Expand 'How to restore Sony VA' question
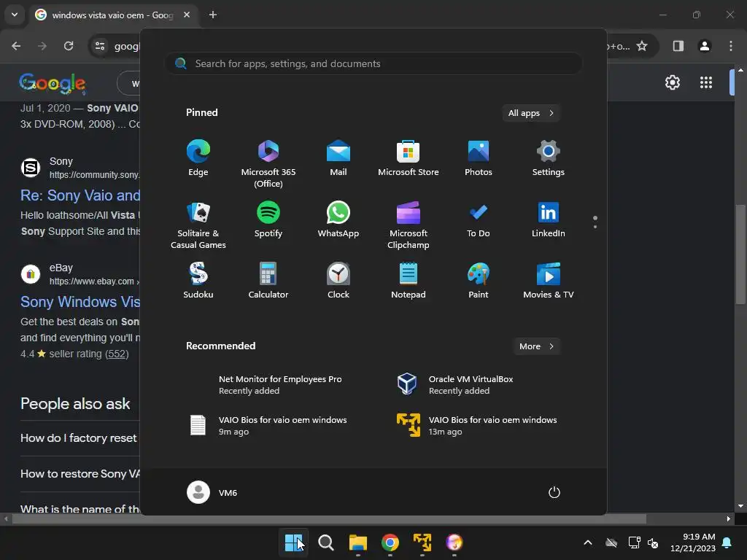The image size is (747, 560). pos(80,474)
